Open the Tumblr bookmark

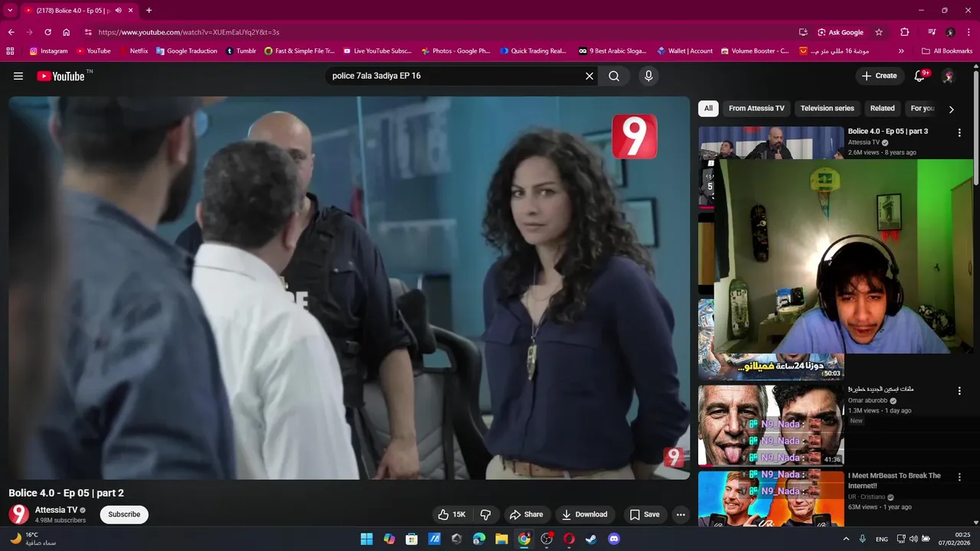pyautogui.click(x=241, y=51)
